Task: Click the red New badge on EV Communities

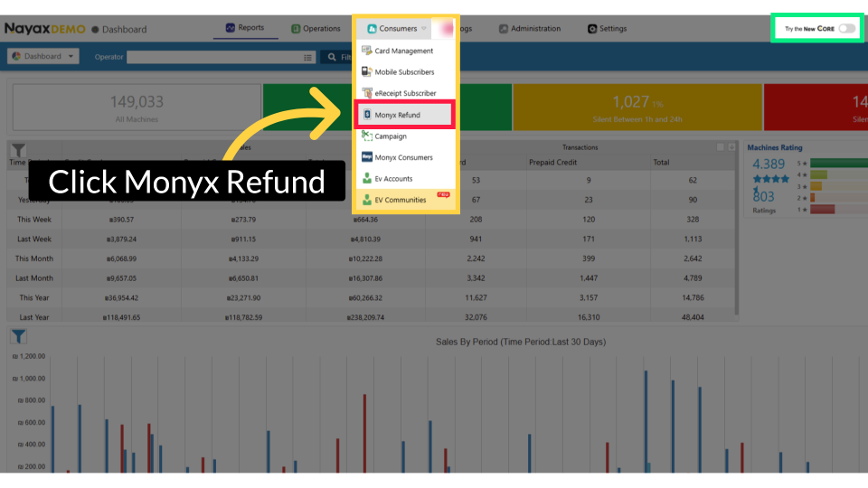Action: pyautogui.click(x=443, y=194)
